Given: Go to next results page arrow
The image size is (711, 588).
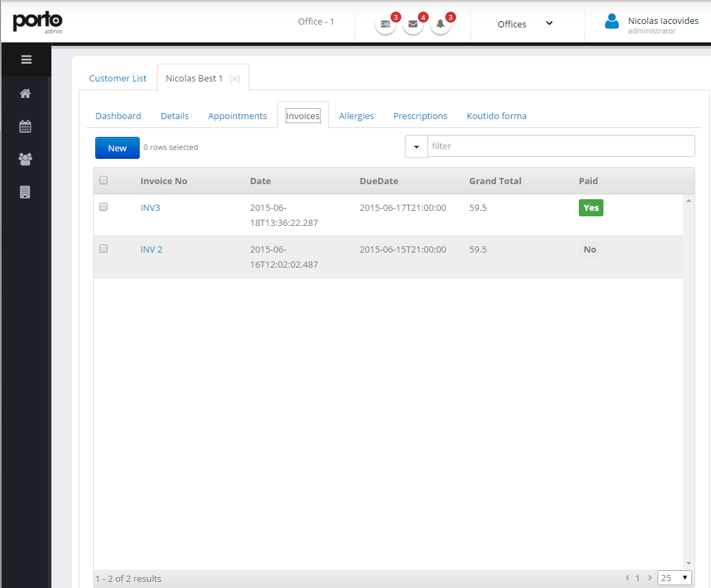Looking at the screenshot, I should pos(650,578).
